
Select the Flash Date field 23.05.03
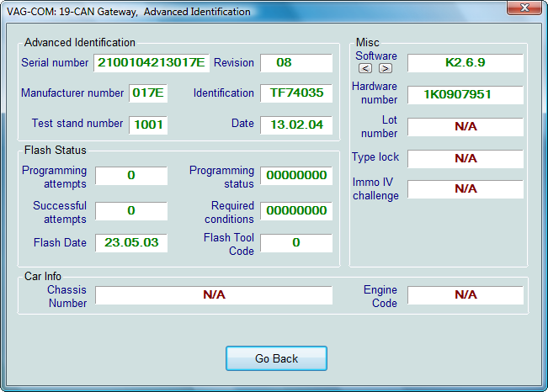click(x=131, y=243)
